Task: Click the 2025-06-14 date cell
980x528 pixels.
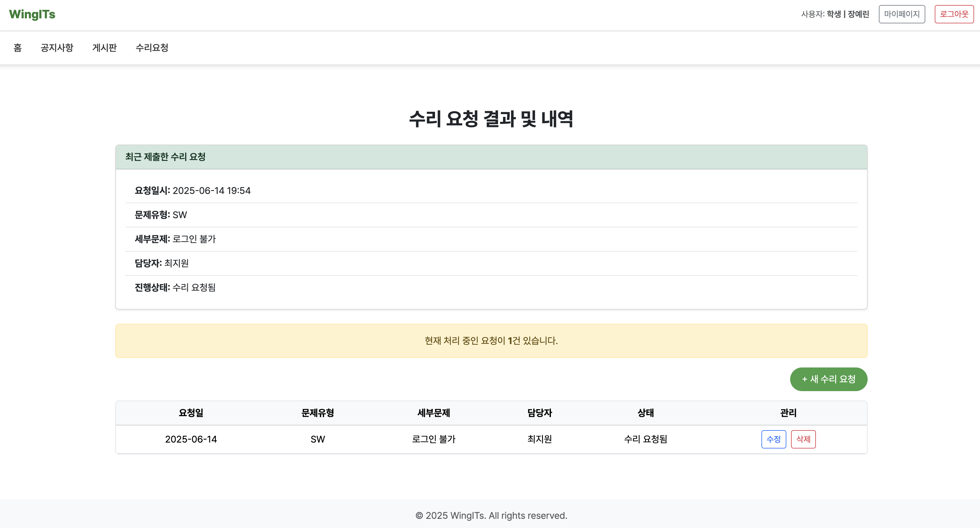Action: point(191,439)
